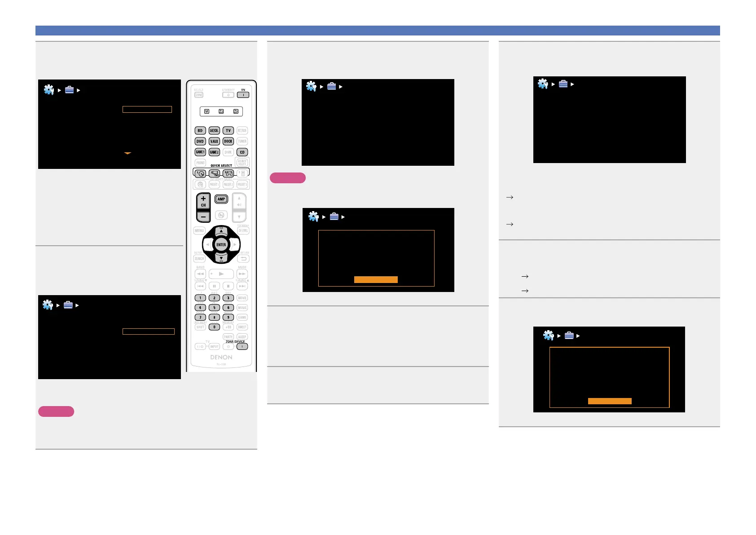Image resolution: width=756 pixels, height=535 pixels.
Task: Select the DVD source button
Action: point(200,141)
